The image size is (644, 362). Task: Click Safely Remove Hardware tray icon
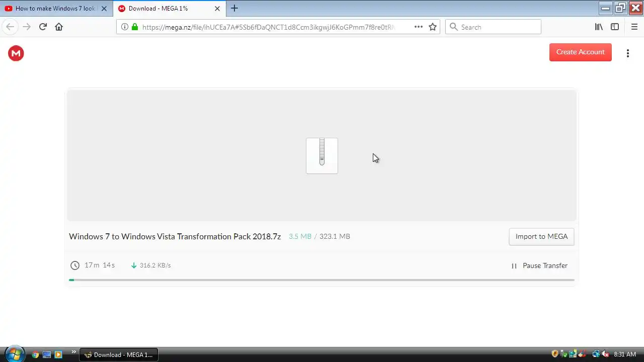pyautogui.click(x=564, y=354)
